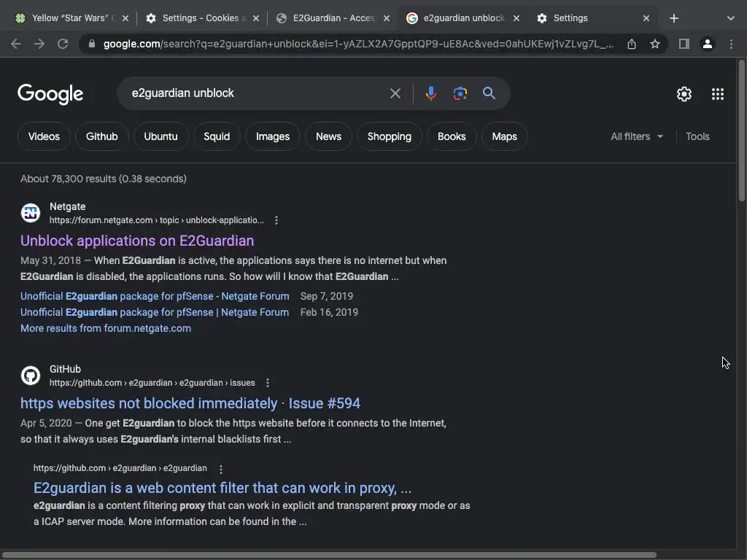
Task: Open the Sep 7, 2019 pfSense package link
Action: click(x=155, y=296)
